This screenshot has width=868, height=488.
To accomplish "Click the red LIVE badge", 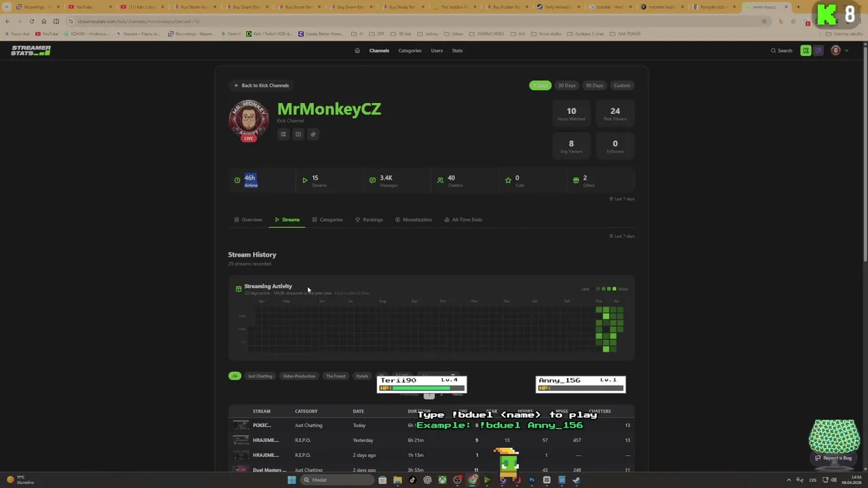I will 249,138.
